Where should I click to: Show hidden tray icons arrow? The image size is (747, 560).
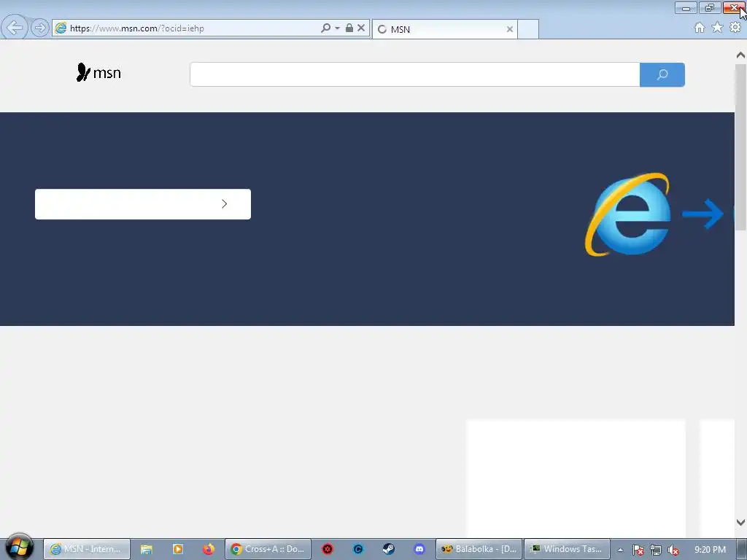pyautogui.click(x=620, y=550)
